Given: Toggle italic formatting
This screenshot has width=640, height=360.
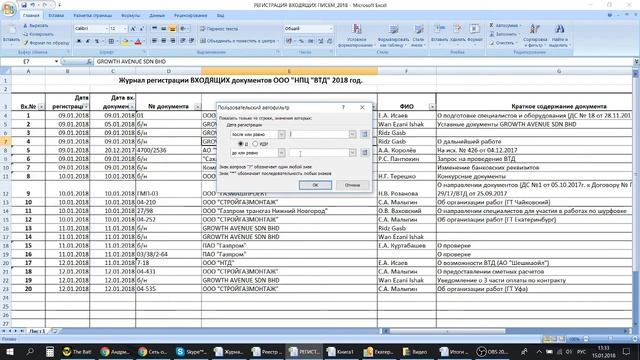Looking at the screenshot, I should coord(87,41).
